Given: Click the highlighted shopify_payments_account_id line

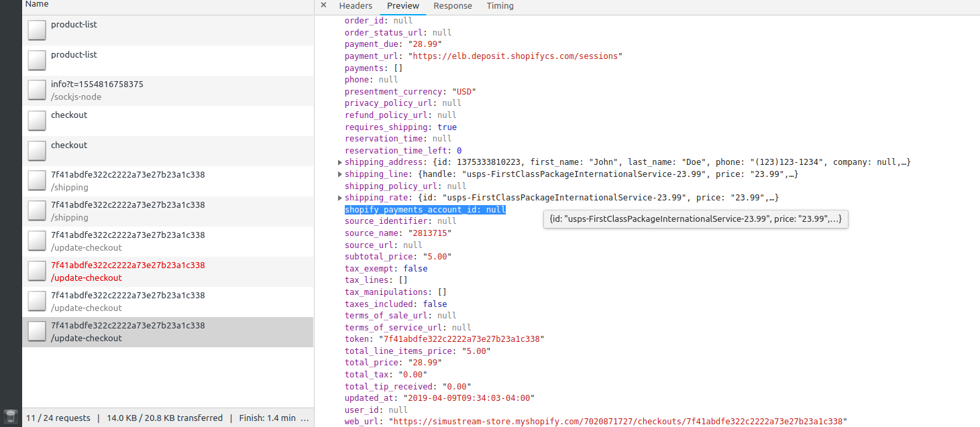Looking at the screenshot, I should pos(425,210).
